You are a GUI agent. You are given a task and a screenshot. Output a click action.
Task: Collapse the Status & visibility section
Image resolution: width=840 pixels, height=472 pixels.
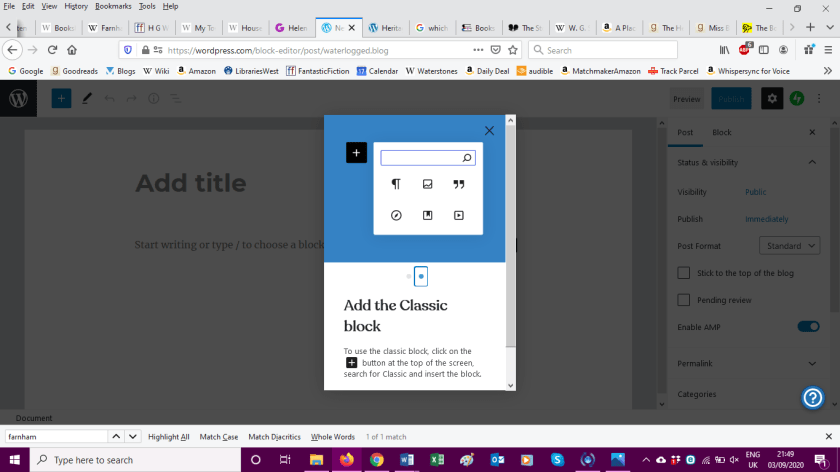(811, 162)
